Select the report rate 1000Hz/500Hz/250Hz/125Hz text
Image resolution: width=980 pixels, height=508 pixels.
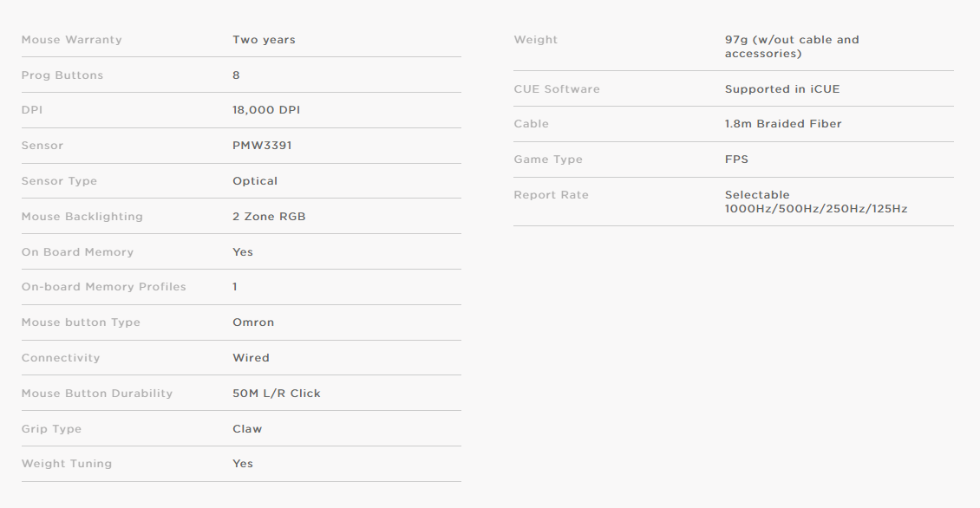pos(816,209)
